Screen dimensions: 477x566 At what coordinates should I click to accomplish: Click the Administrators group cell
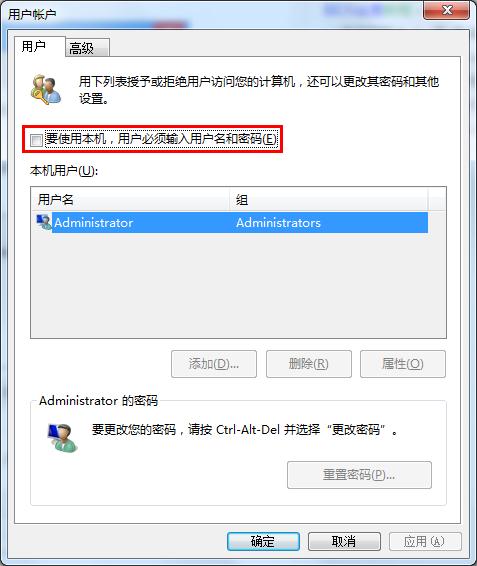[x=278, y=223]
